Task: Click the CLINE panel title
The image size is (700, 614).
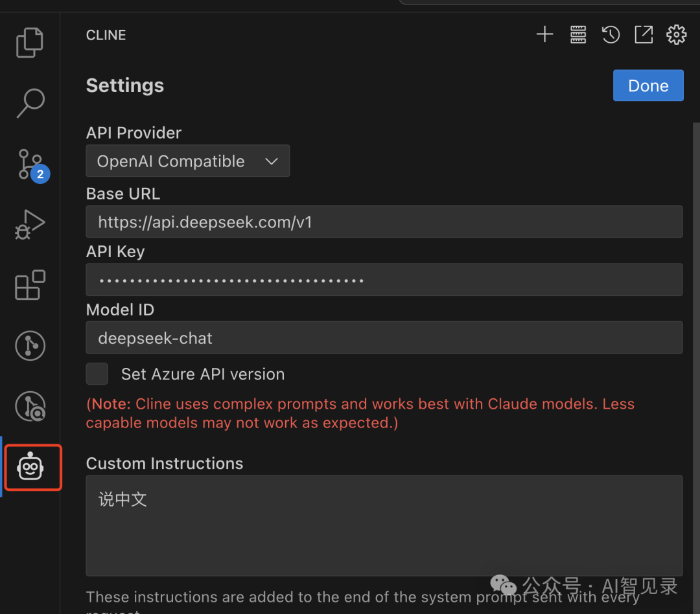Action: (x=106, y=35)
